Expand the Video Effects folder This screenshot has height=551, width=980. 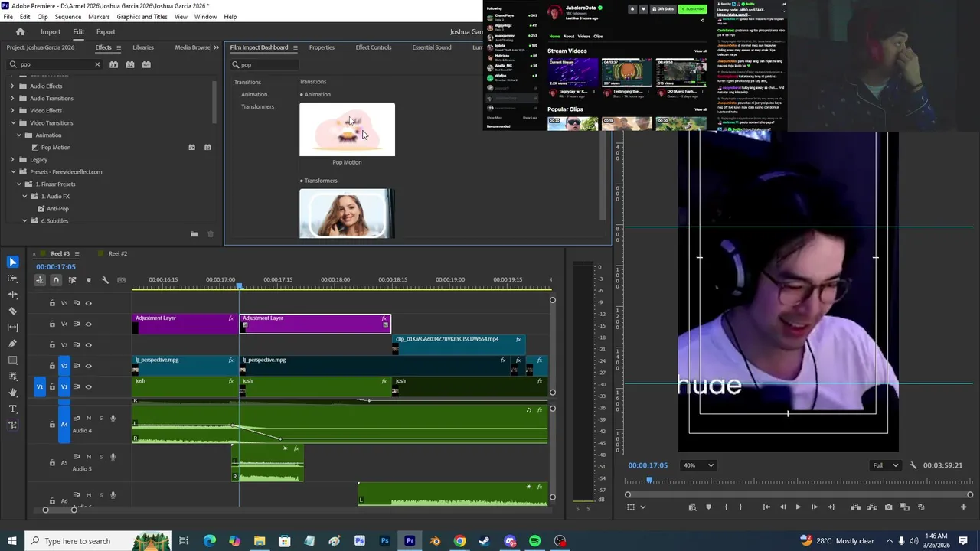(12, 110)
